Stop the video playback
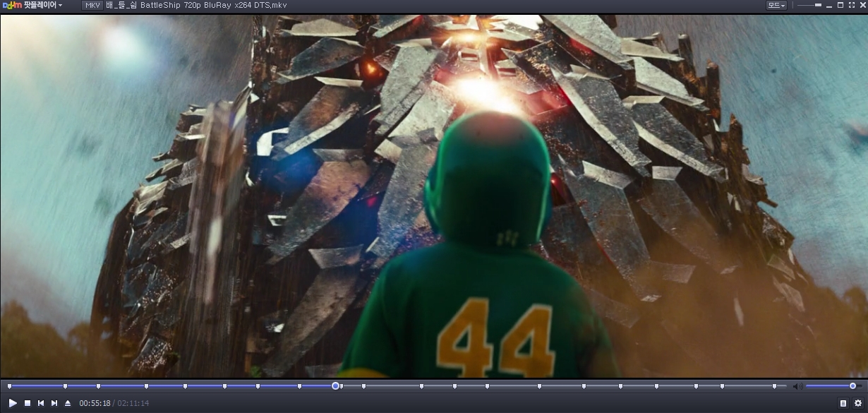868x413 pixels. [28, 403]
